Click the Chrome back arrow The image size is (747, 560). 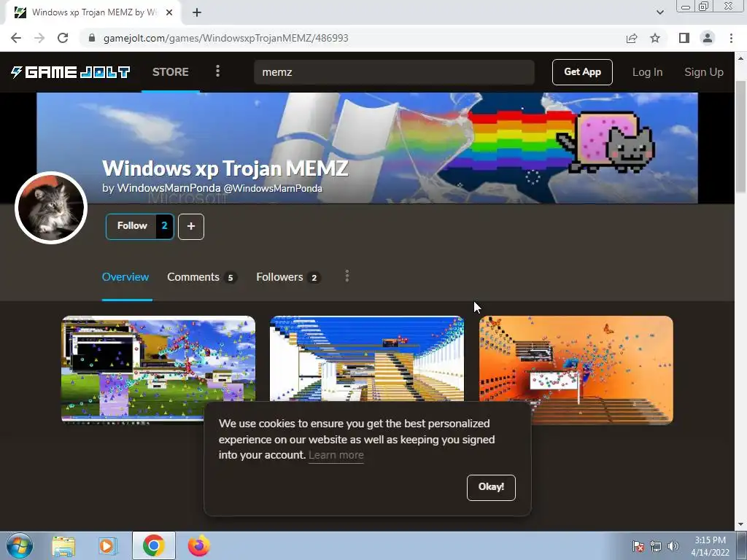(x=16, y=38)
